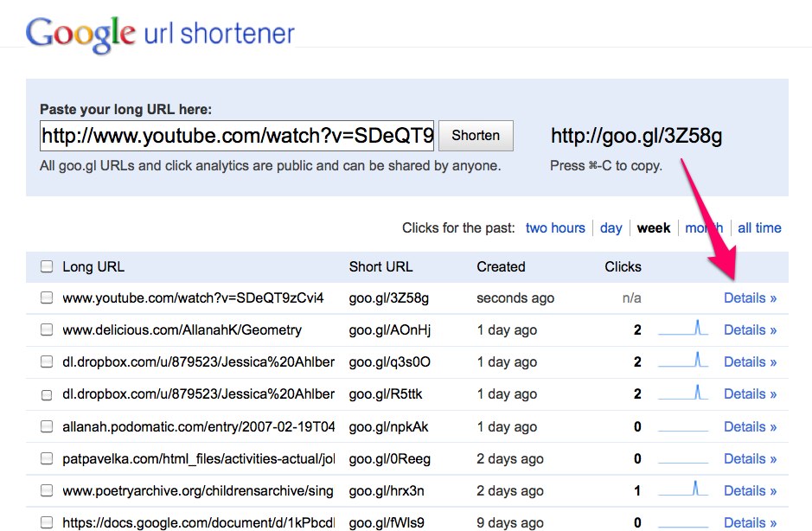The width and height of the screenshot is (812, 531).
Task: Select the patpavelka.com row checkbox
Action: pos(47,458)
